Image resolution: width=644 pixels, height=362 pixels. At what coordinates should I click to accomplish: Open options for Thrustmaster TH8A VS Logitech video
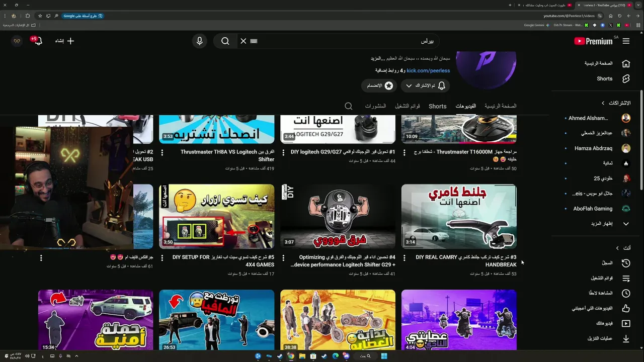pyautogui.click(x=162, y=152)
